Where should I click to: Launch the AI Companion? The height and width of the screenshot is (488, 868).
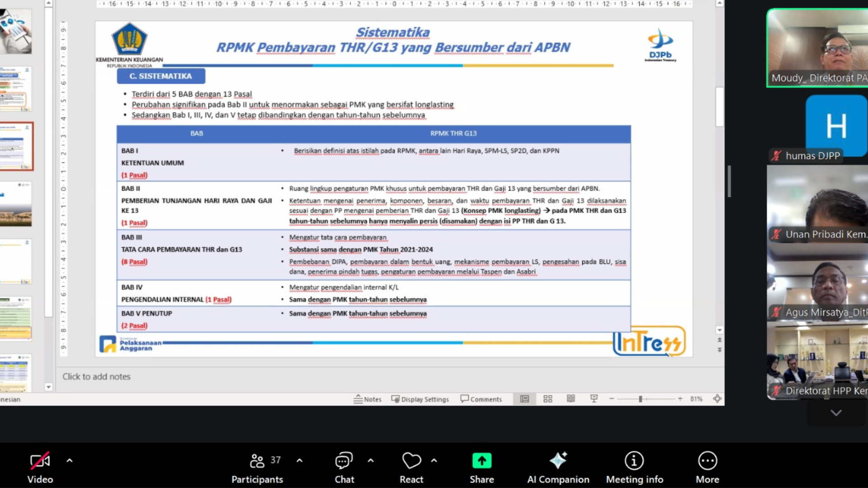click(x=558, y=461)
